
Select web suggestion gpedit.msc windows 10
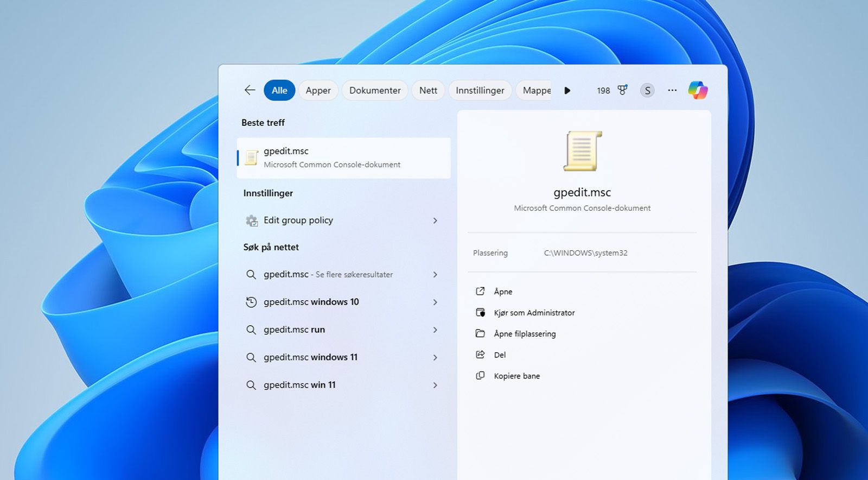[x=343, y=302]
